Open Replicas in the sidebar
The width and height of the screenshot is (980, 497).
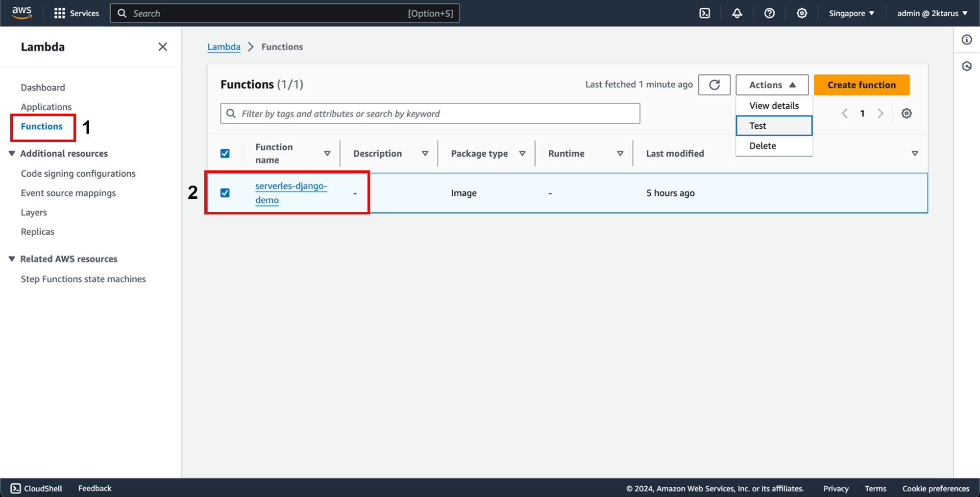point(37,232)
